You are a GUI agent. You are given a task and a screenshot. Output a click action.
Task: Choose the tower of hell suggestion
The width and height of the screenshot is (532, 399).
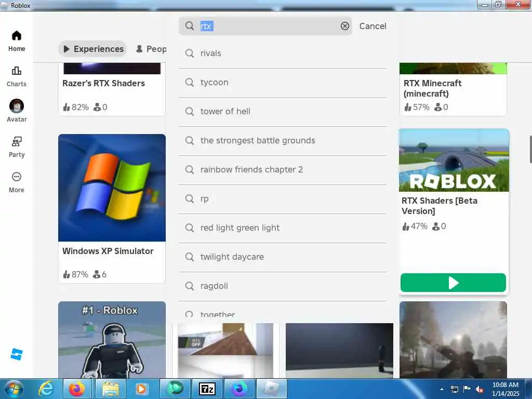282,112
